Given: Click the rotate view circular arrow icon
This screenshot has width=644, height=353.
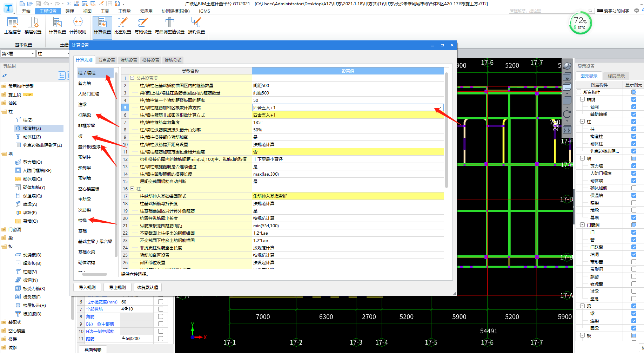Looking at the screenshot, I should pos(567,114).
